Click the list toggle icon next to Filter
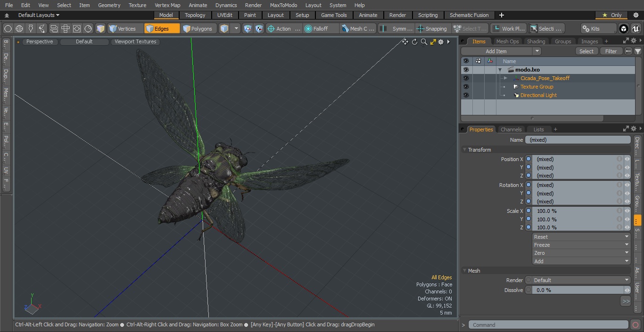Screen dimensions: 644x332 [628, 51]
